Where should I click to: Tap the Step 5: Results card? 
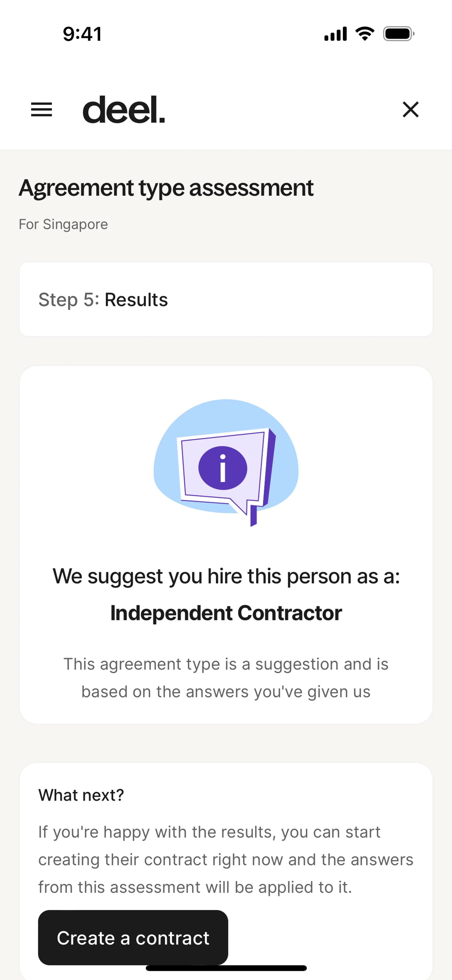[226, 299]
